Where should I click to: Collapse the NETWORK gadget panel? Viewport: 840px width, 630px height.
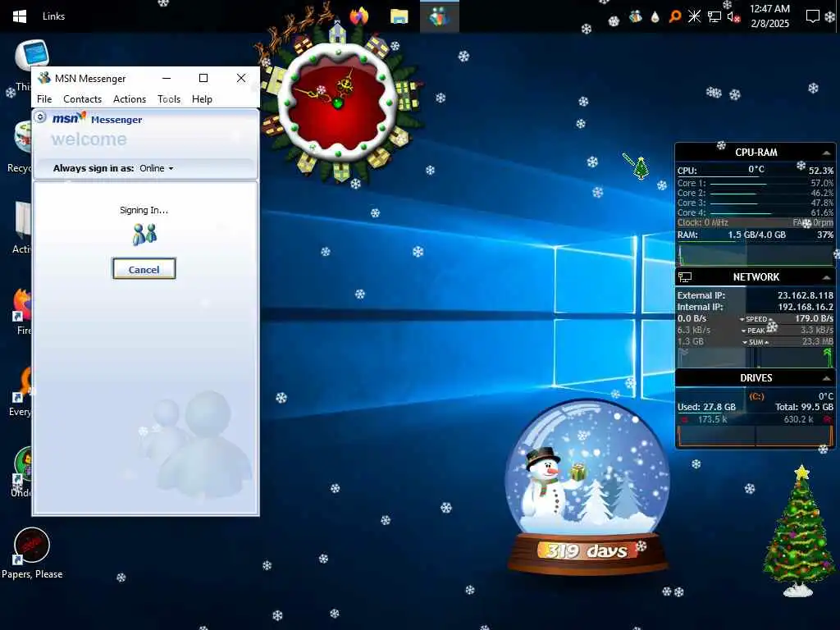coord(827,277)
